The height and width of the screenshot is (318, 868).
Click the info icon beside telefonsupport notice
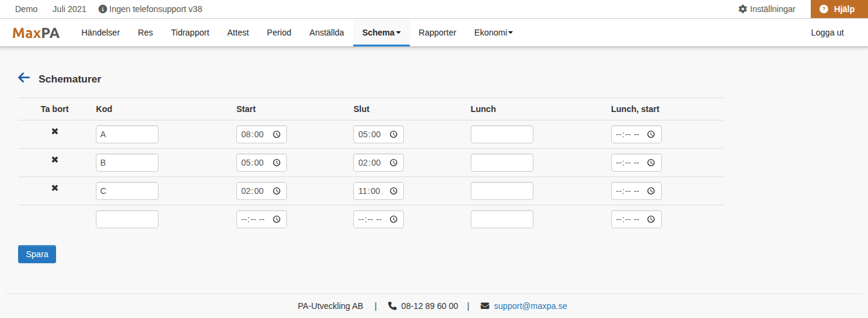(102, 9)
